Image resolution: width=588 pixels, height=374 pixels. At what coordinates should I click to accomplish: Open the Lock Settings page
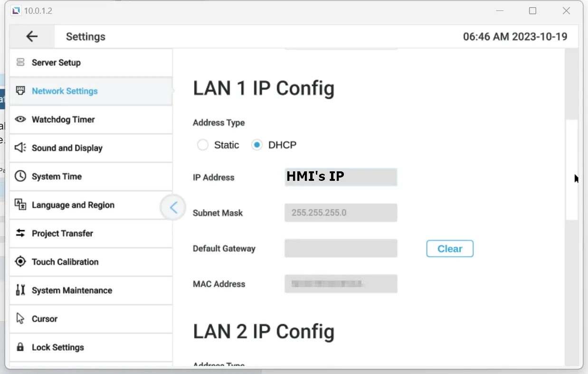[x=57, y=347]
